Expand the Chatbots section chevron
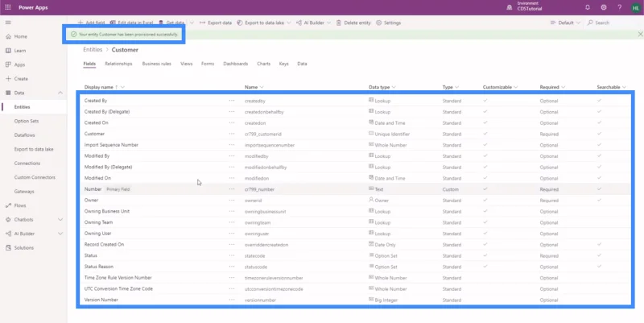The width and height of the screenshot is (644, 323). tap(60, 219)
